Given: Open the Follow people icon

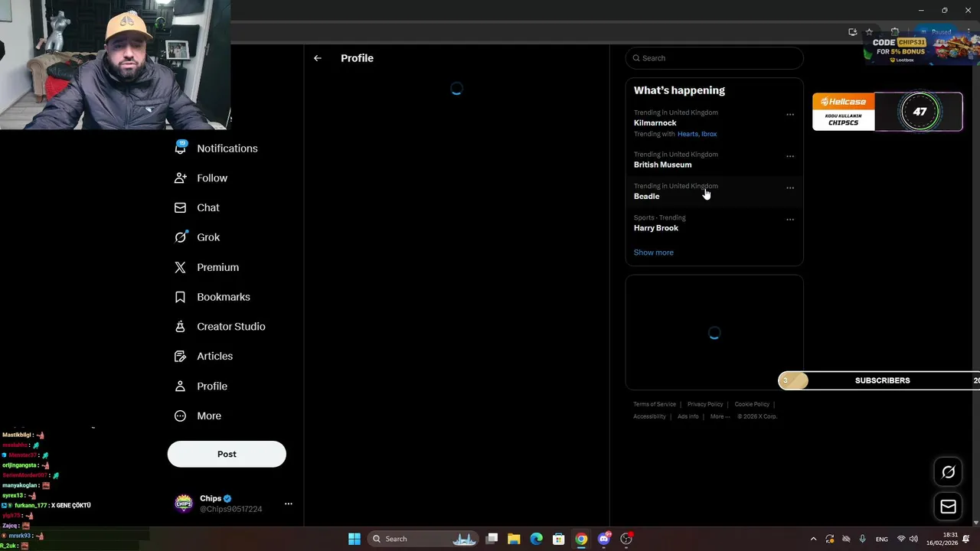Looking at the screenshot, I should coord(180,178).
